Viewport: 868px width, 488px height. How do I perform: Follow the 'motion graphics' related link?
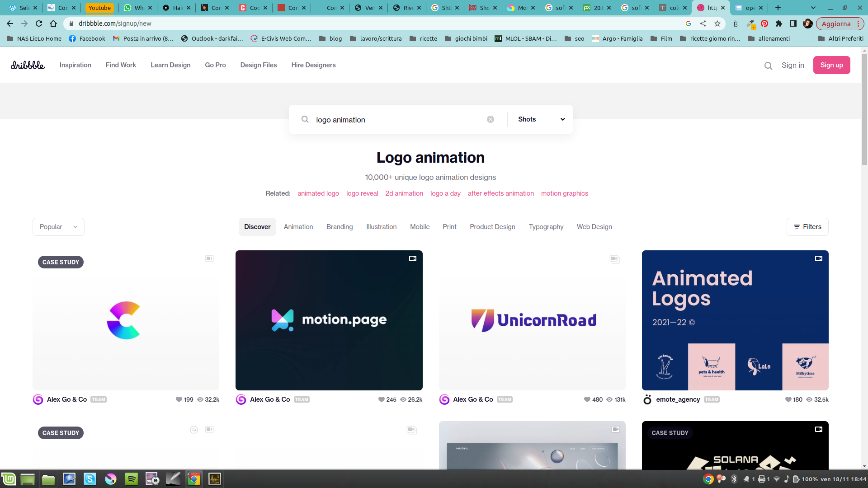(x=565, y=193)
